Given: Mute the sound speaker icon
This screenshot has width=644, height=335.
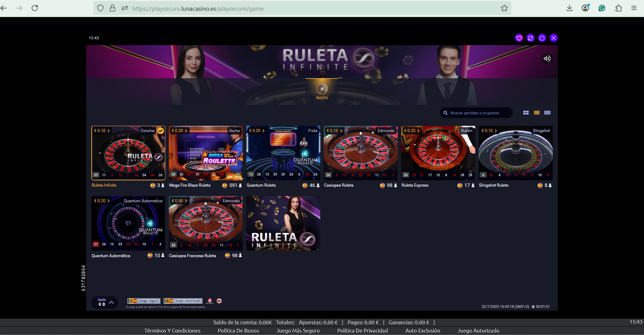Looking at the screenshot, I should (547, 58).
